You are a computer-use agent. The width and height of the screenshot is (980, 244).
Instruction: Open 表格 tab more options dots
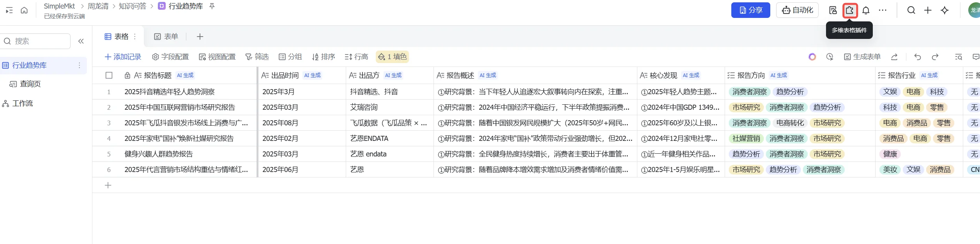tap(135, 37)
